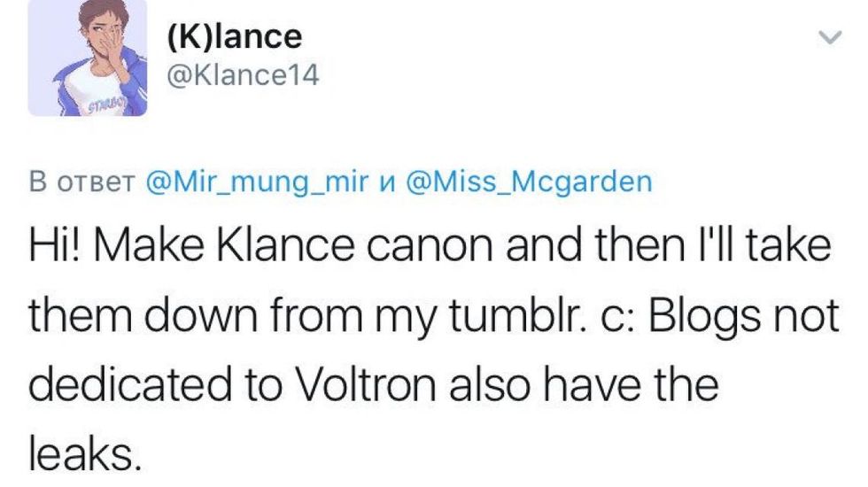Open the tweet options chevron menu
The height and width of the screenshot is (487, 868).
click(x=829, y=37)
